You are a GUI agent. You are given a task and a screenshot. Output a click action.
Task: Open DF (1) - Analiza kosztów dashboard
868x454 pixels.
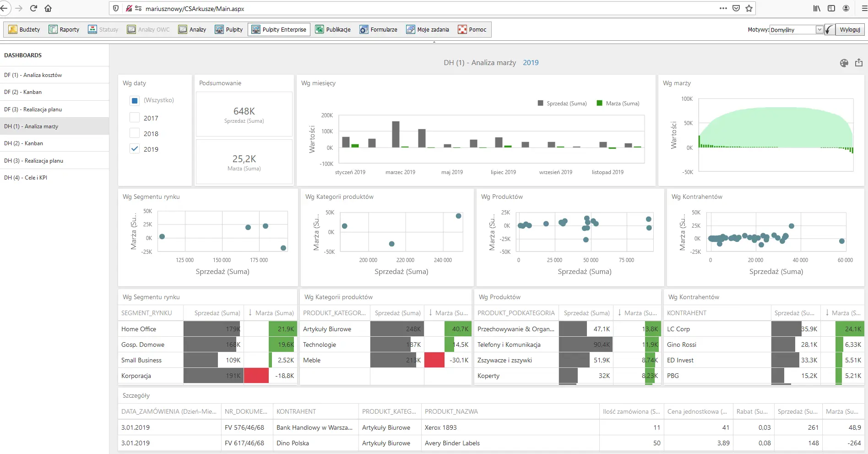pos(54,75)
